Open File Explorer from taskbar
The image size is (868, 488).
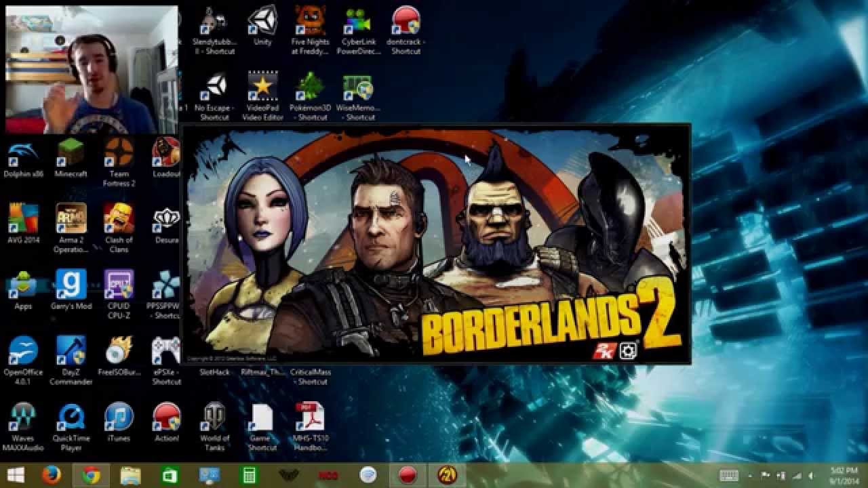pyautogui.click(x=130, y=475)
